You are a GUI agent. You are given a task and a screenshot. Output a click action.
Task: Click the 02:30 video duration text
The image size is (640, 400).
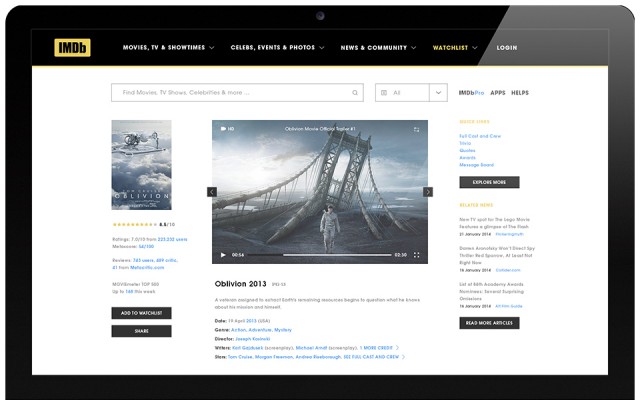point(400,255)
